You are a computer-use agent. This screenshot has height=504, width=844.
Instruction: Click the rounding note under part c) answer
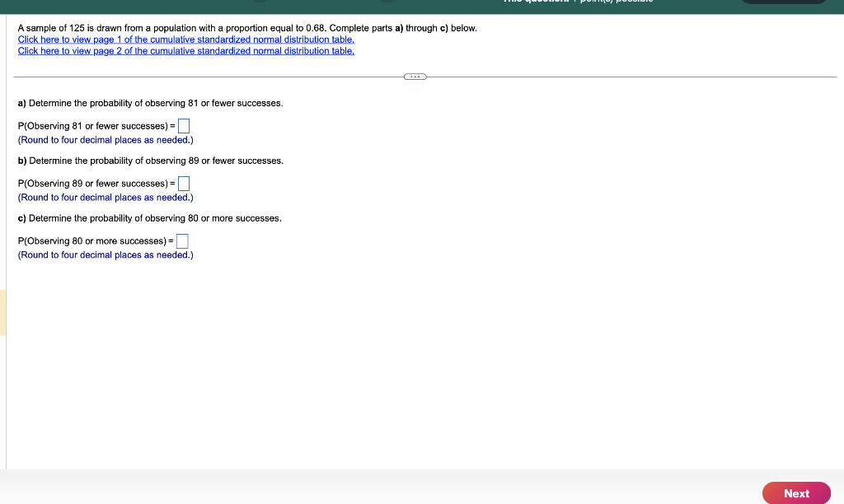tap(105, 255)
